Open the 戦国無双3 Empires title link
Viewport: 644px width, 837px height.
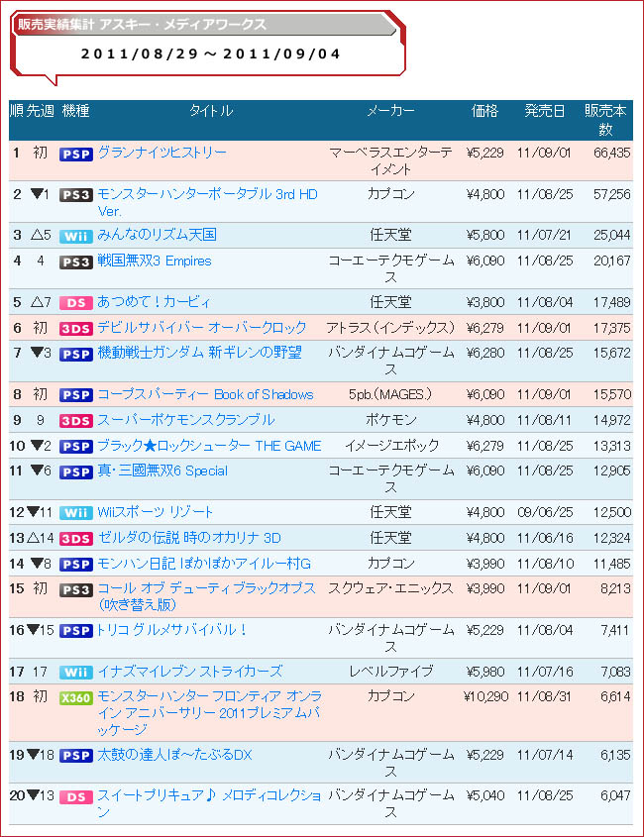155,262
